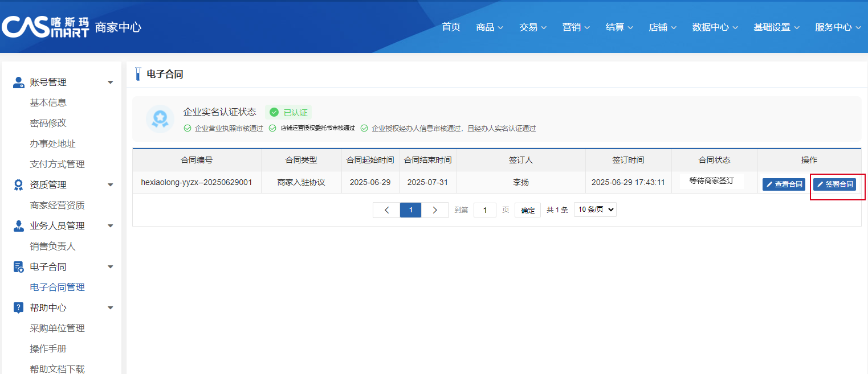Click the 确定 page jump button
Viewport: 868px width, 374px height.
pos(528,210)
